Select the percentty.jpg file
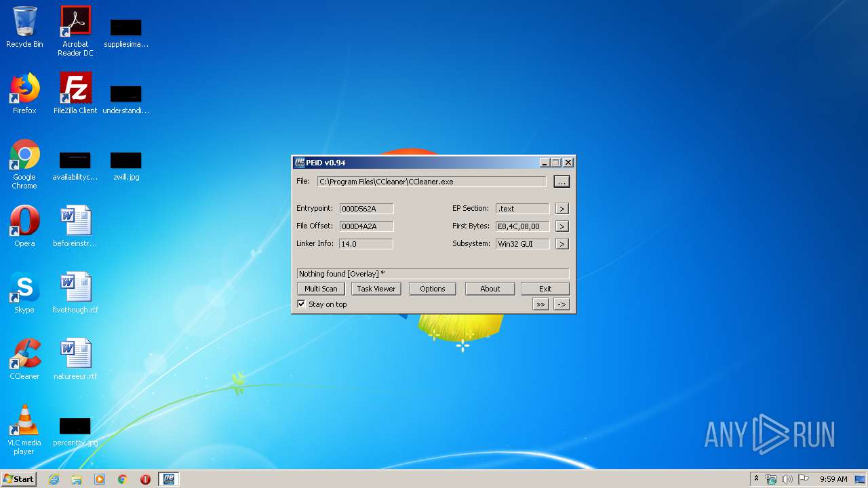Screen dimensions: 868x488 point(75,432)
